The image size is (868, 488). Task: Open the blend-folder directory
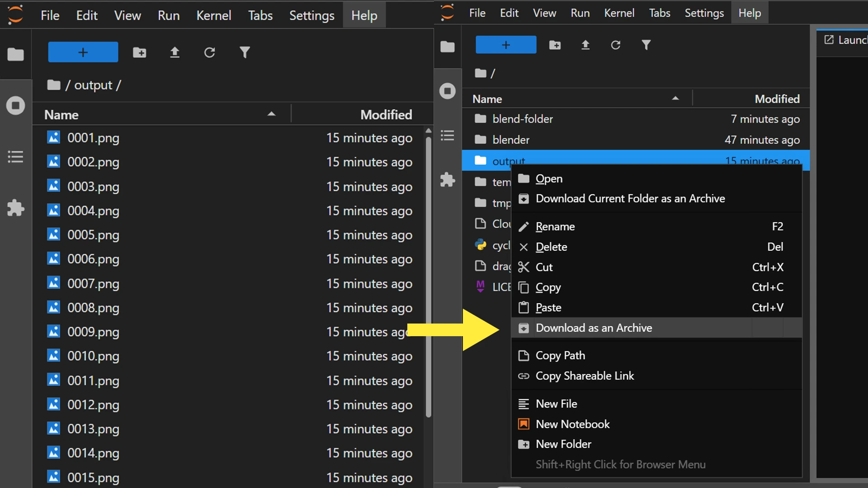pyautogui.click(x=522, y=119)
